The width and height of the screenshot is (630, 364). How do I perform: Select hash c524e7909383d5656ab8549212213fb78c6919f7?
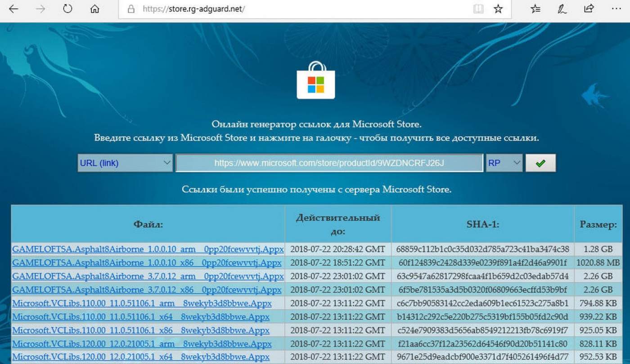(483, 330)
